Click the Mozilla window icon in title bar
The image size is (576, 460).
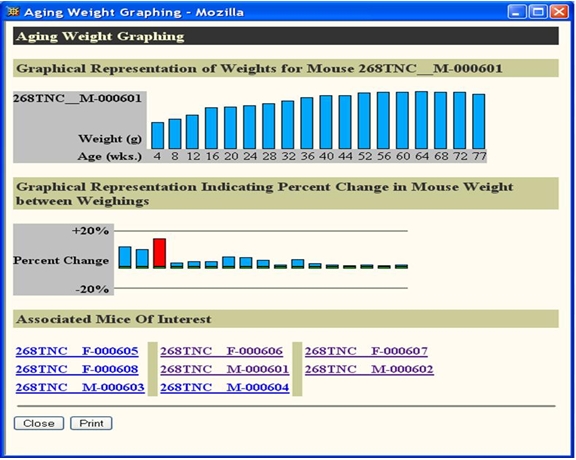[x=13, y=12]
